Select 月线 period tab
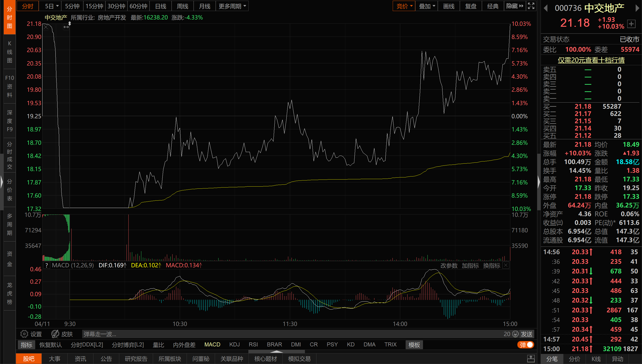 pyautogui.click(x=204, y=6)
